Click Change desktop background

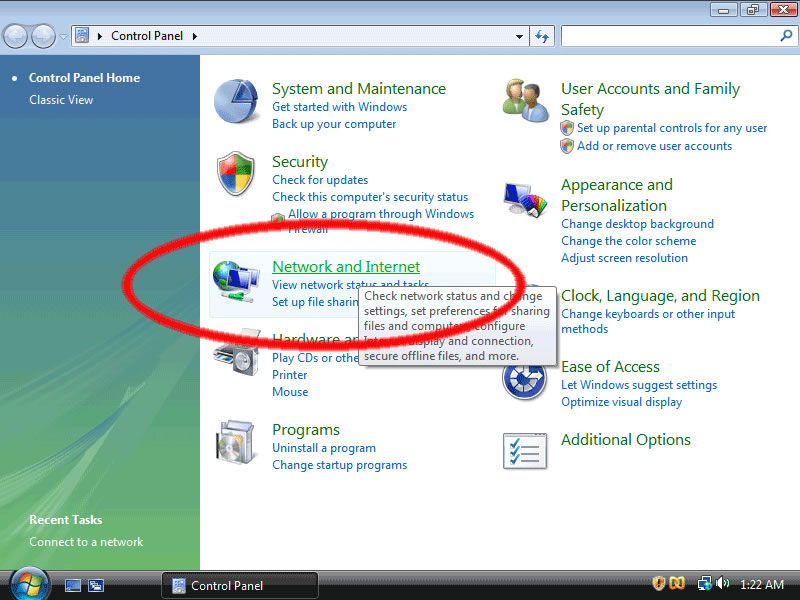pyautogui.click(x=637, y=224)
